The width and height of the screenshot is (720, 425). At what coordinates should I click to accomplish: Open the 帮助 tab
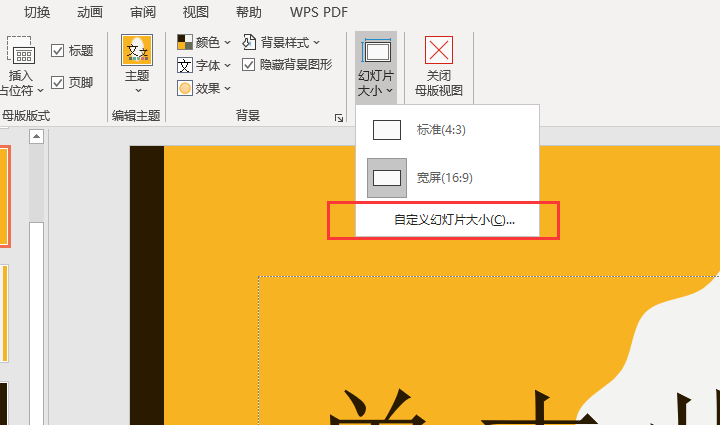pyautogui.click(x=248, y=12)
